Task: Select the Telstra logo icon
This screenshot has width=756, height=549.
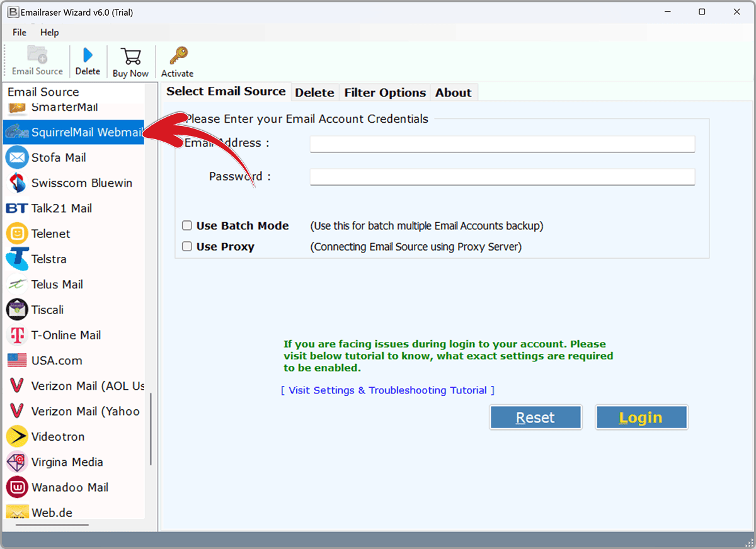Action: pos(17,259)
